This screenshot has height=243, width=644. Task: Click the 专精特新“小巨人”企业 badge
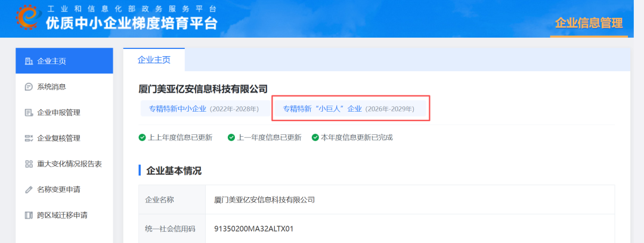tap(350, 109)
